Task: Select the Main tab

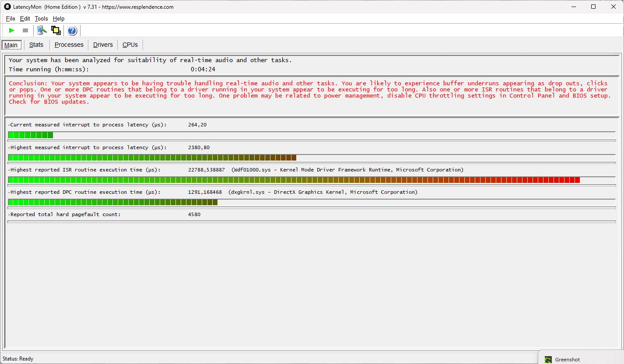Action: tap(11, 45)
